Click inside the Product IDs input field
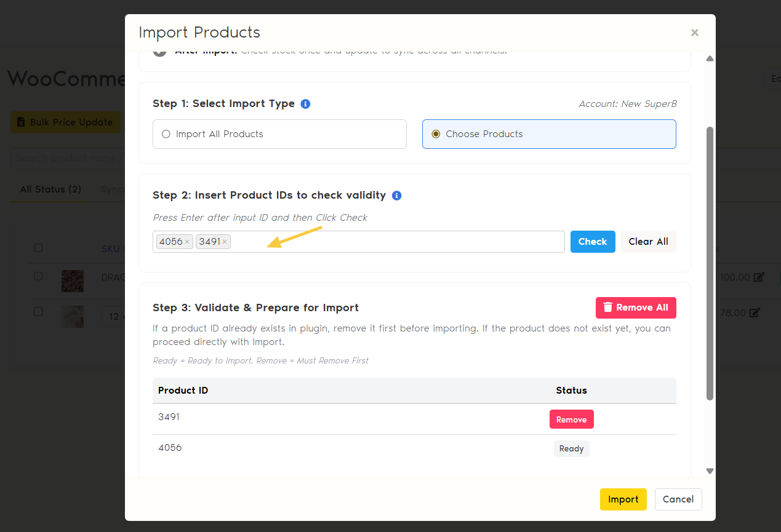The width and height of the screenshot is (781, 532). (394, 242)
